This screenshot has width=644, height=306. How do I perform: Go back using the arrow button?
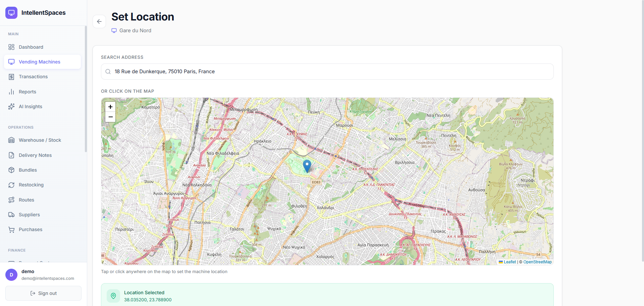99,21
